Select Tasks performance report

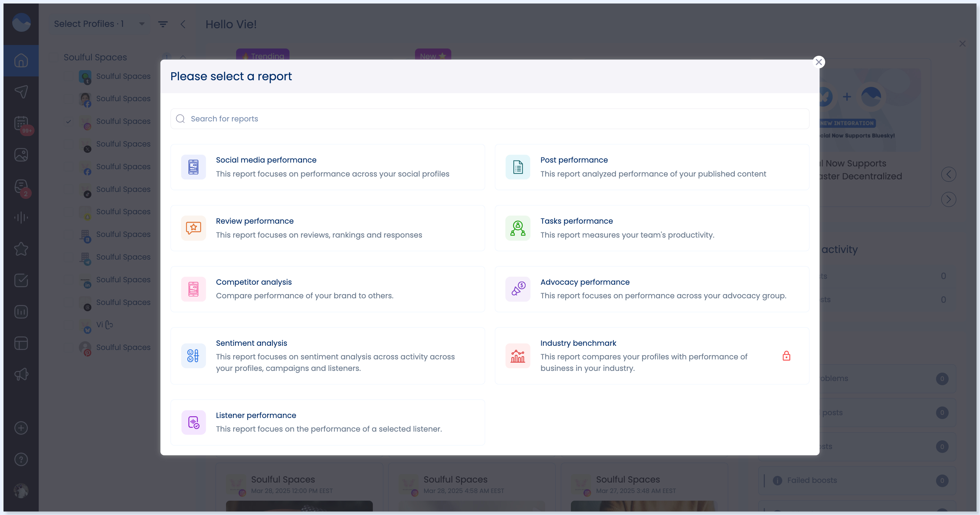click(652, 228)
